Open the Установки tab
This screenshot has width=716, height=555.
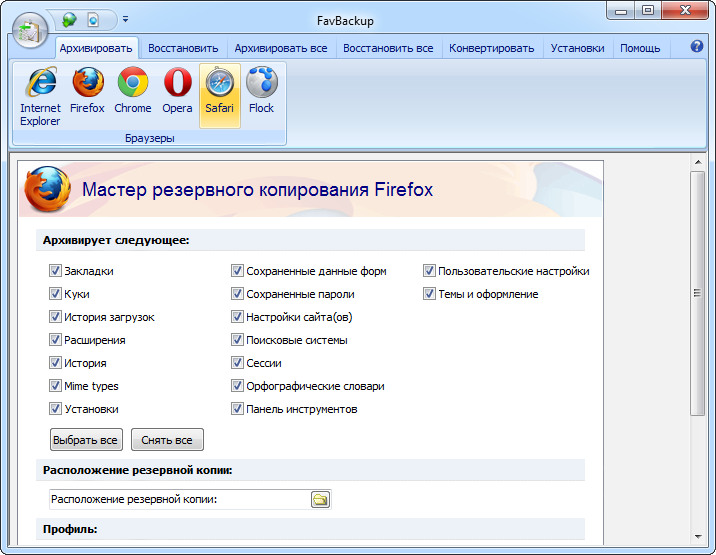tap(577, 48)
